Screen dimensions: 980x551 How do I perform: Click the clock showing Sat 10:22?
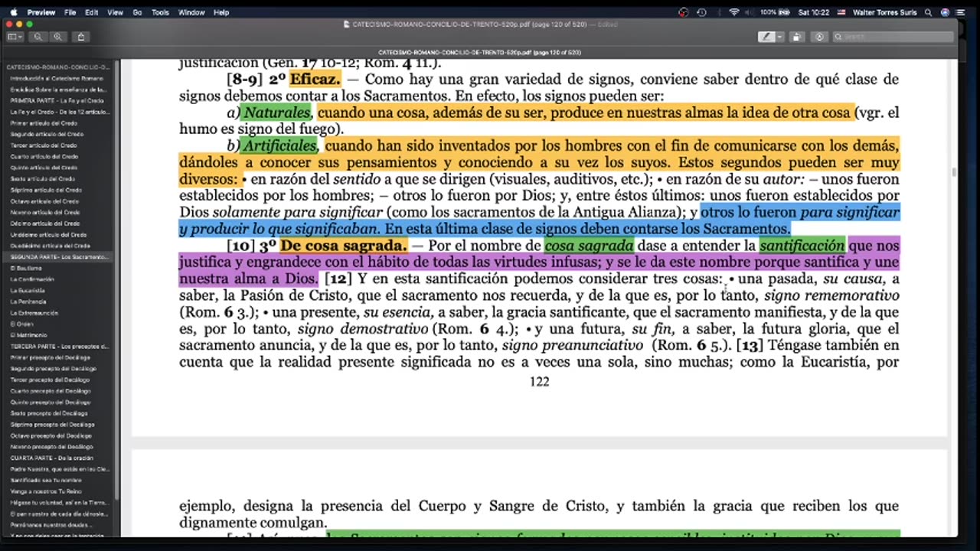(x=813, y=12)
